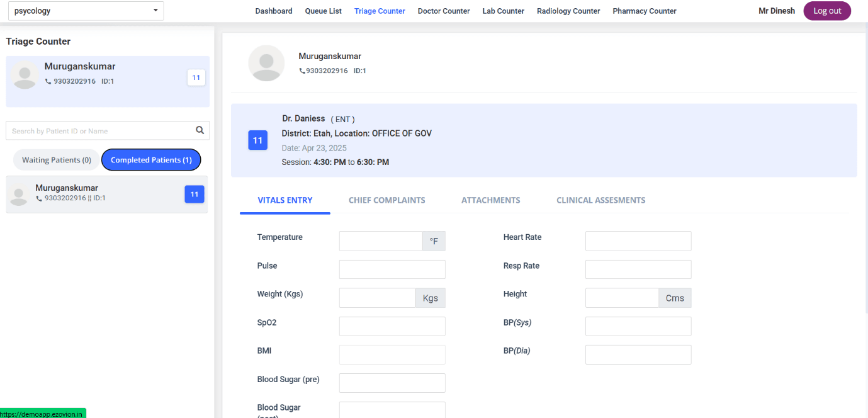Open the Clinical Assesments tab
This screenshot has height=418, width=868.
click(x=600, y=200)
